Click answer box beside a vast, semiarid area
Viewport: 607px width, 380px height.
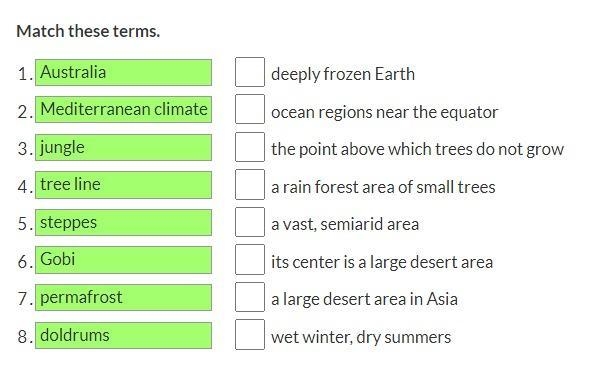coord(250,222)
